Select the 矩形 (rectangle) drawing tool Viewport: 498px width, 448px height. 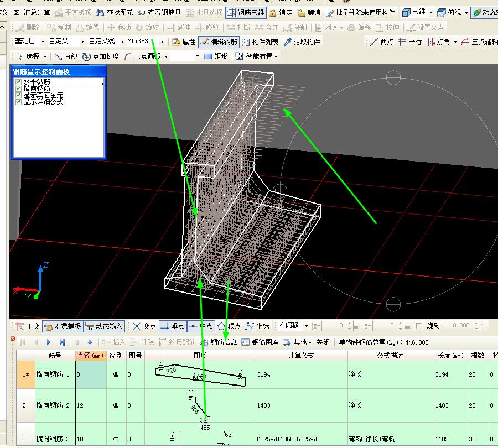[216, 56]
